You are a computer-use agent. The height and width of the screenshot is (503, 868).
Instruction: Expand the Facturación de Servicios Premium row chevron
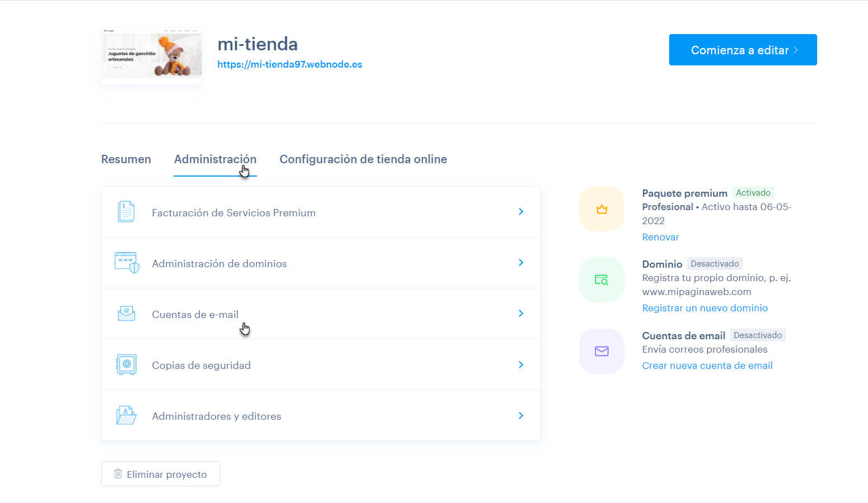point(521,212)
